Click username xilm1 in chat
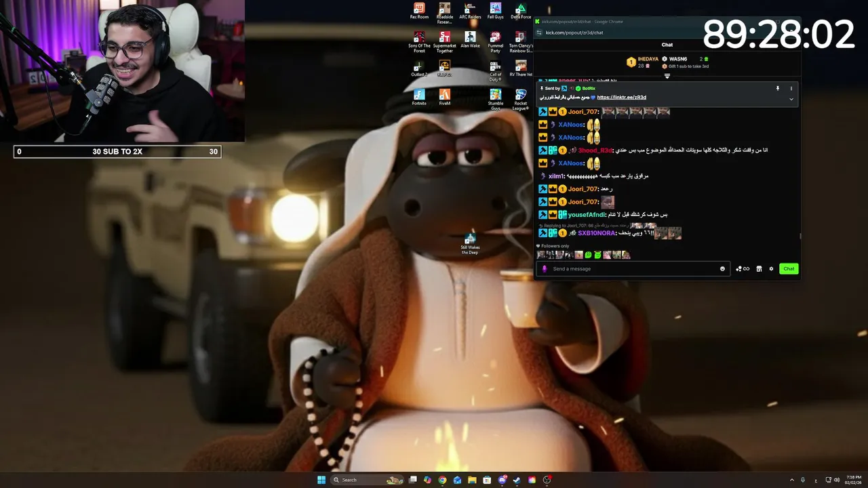This screenshot has height=488, width=868. click(x=556, y=176)
